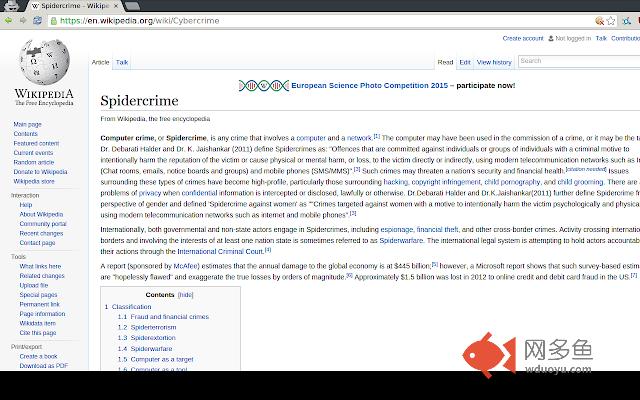The width and height of the screenshot is (640, 400).
Task: Switch to the Talk tab
Action: (x=122, y=62)
